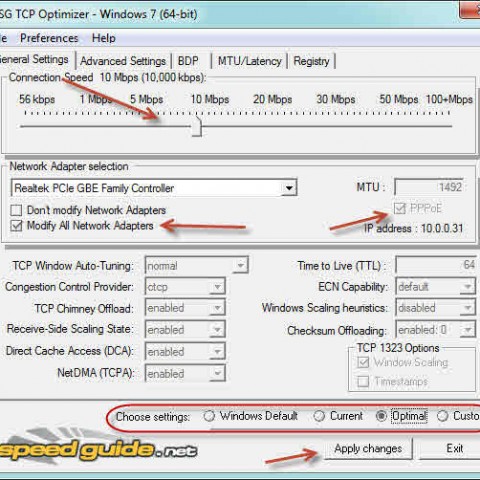Click the 20 Mbps speed label

point(272,99)
